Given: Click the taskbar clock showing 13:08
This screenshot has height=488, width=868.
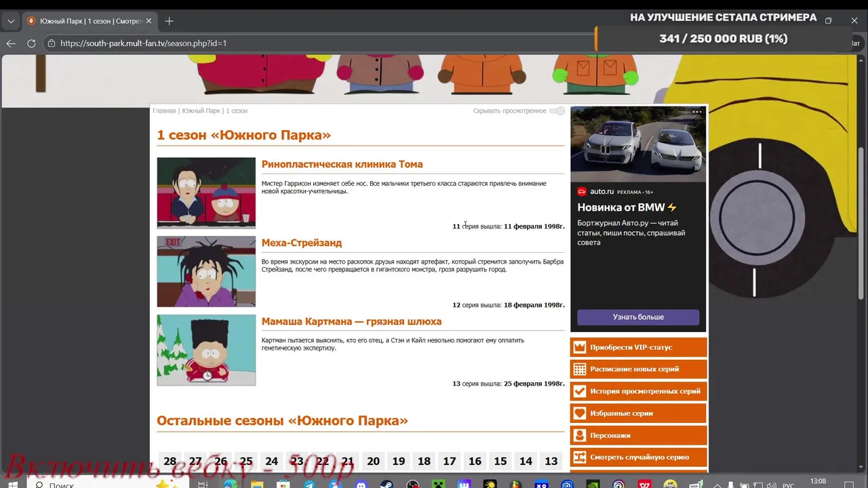Looking at the screenshot, I should pos(818,483).
